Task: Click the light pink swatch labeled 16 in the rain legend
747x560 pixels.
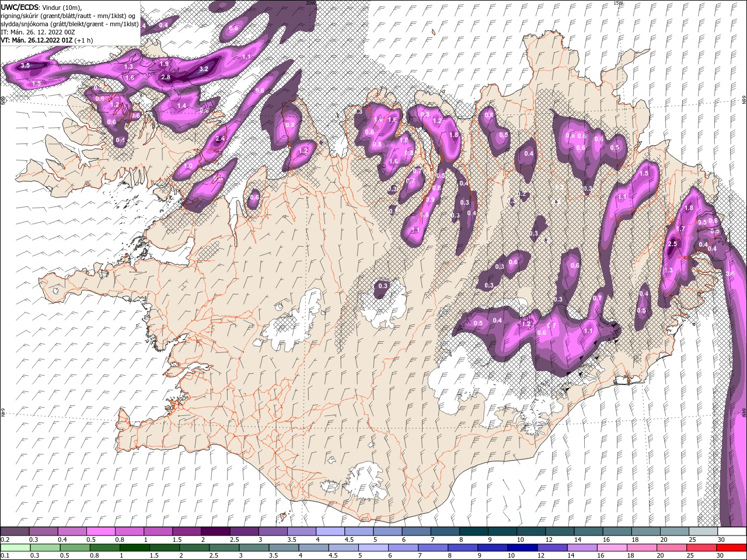Action: [612, 548]
